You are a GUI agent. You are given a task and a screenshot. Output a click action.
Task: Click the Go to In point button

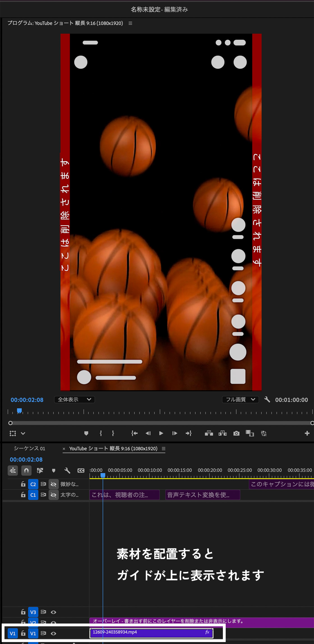tap(134, 433)
